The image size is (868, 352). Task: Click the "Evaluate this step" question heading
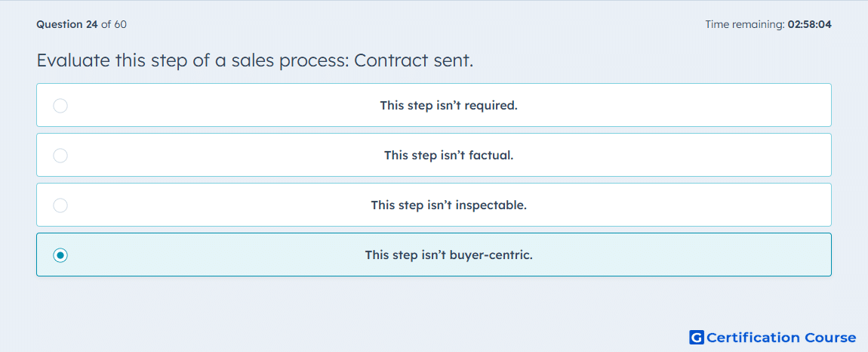pos(254,60)
